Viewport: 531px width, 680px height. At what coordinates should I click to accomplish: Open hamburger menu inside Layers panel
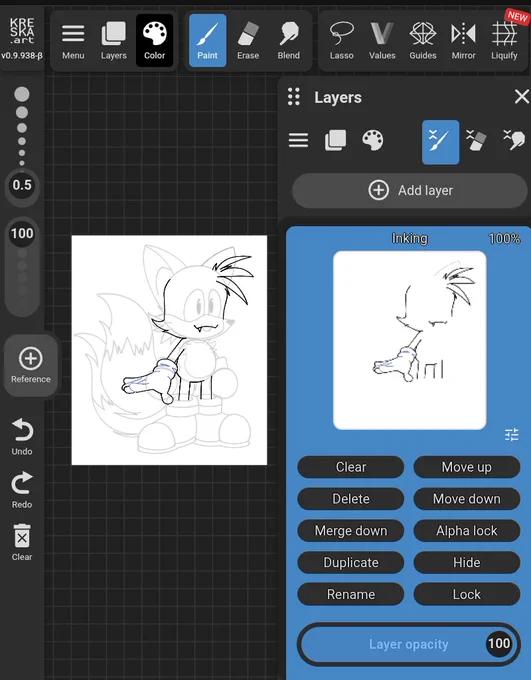(x=298, y=140)
